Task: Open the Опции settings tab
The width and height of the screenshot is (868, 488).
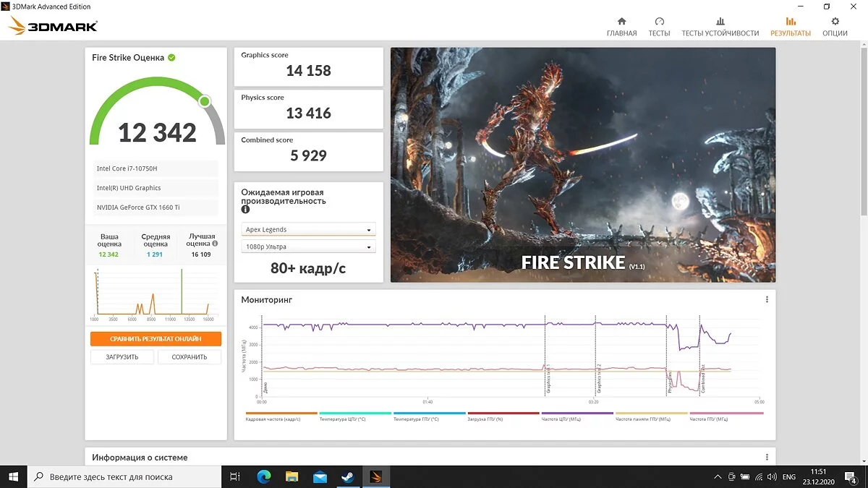Action: pyautogui.click(x=835, y=27)
